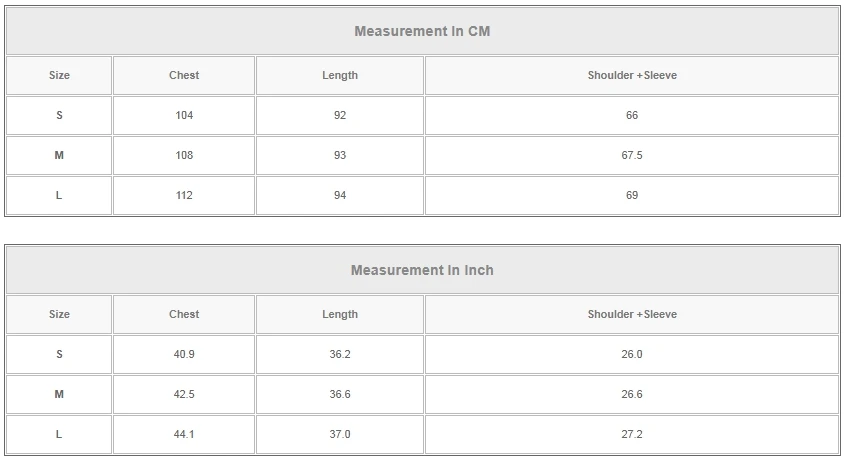Click the chest value 108 cell
The height and width of the screenshot is (458, 846).
point(184,155)
